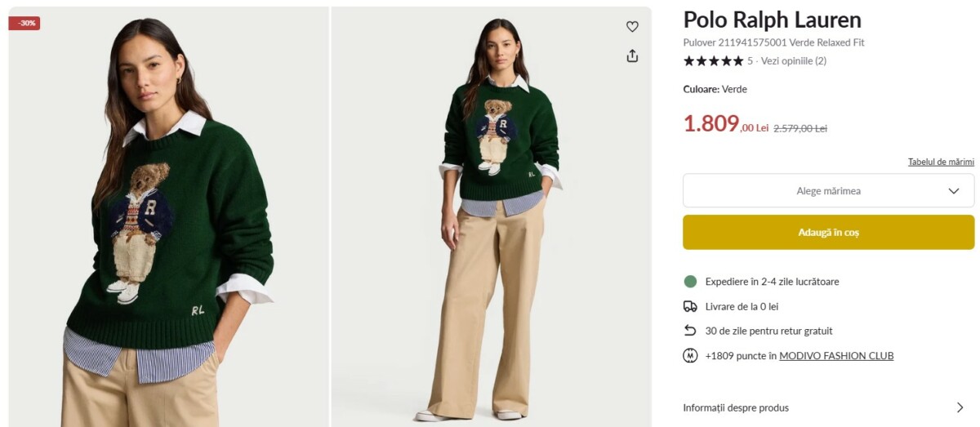
Task: Click the free return arrow icon
Action: point(690,331)
